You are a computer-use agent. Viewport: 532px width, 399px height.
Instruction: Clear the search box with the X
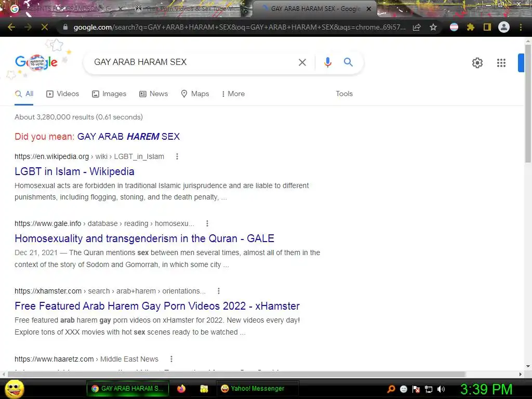302,62
